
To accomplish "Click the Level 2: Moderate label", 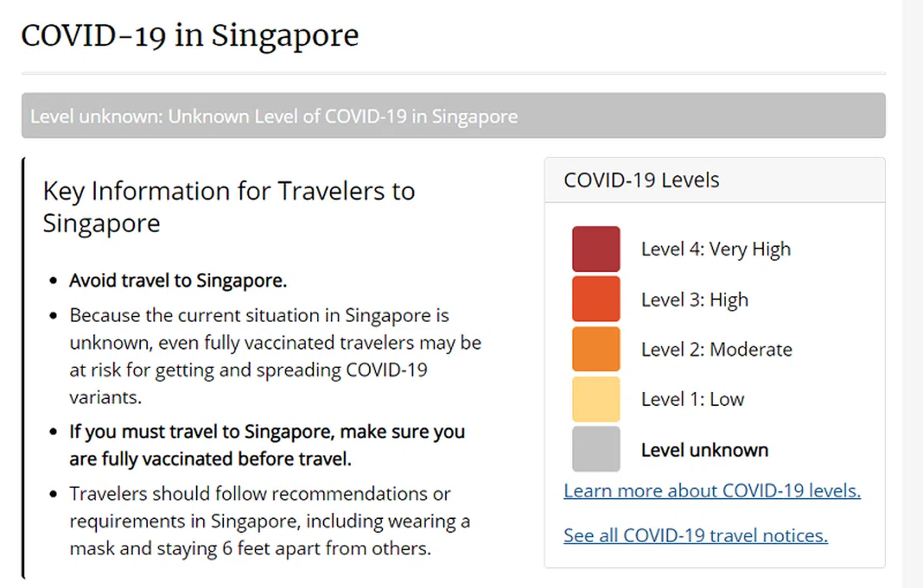I will click(x=716, y=350).
